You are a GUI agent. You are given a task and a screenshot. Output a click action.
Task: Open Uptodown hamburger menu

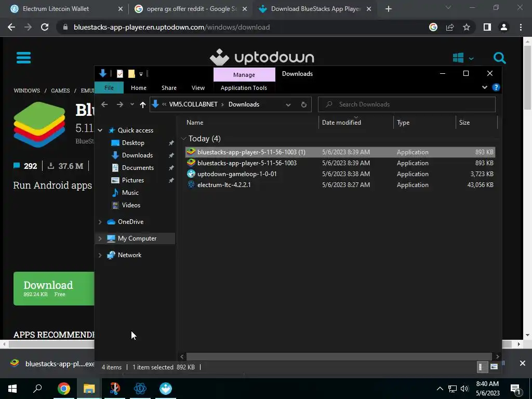[x=23, y=58]
